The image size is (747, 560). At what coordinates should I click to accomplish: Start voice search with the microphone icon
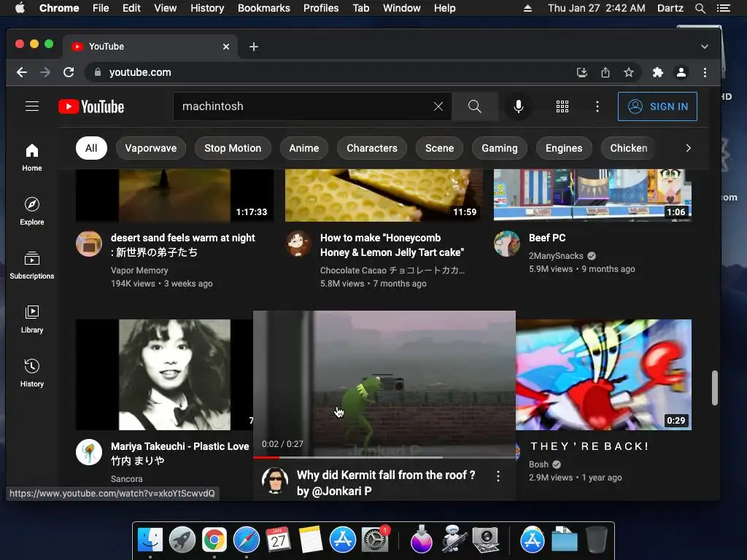pos(519,106)
